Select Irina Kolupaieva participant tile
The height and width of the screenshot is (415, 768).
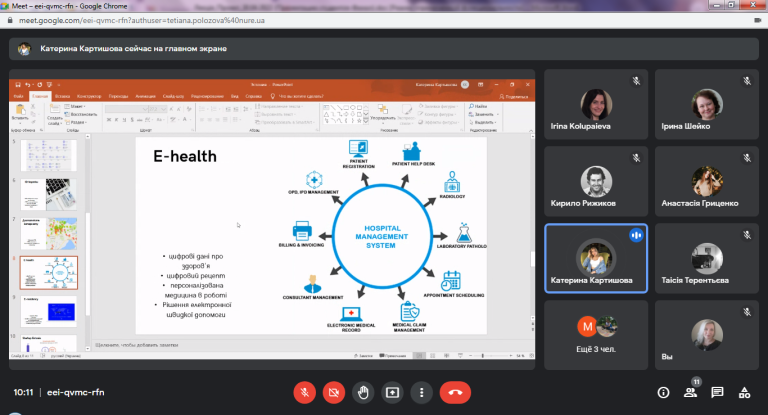click(x=596, y=104)
